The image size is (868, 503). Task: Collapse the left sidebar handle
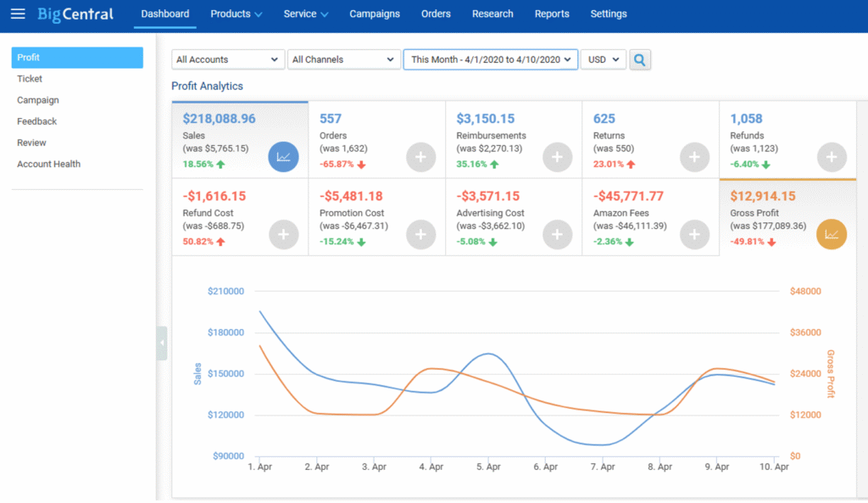pos(162,344)
